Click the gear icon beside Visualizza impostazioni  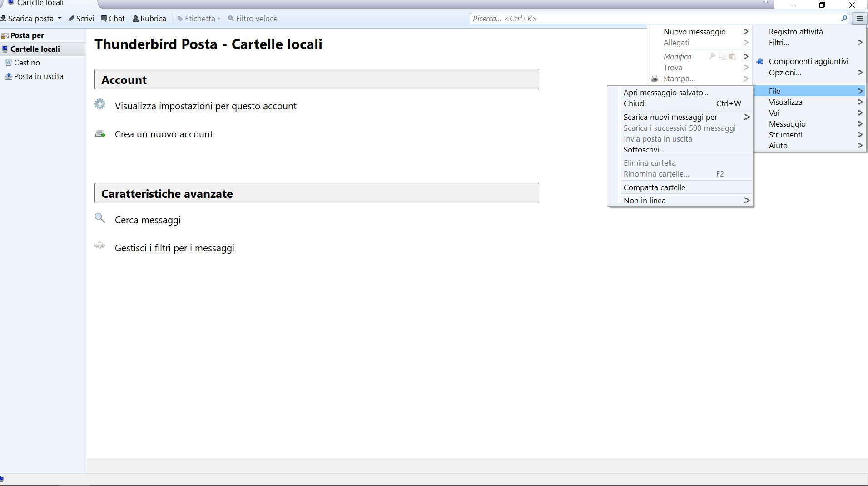pyautogui.click(x=100, y=104)
